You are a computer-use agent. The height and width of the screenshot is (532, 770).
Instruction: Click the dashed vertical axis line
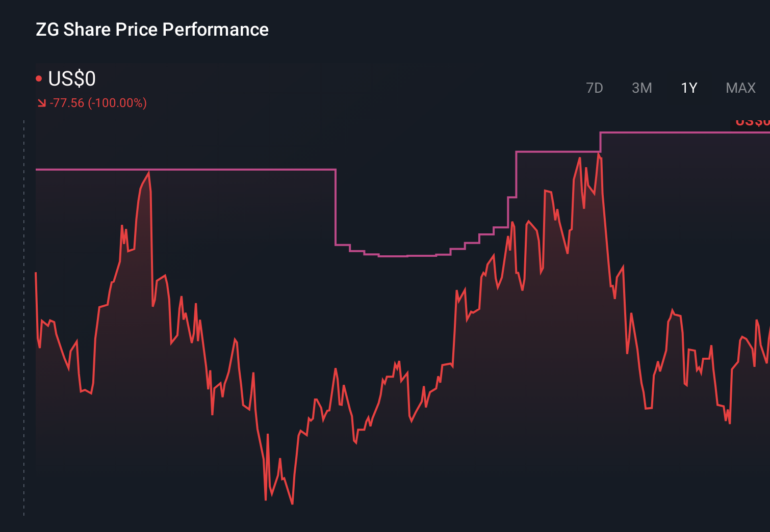click(x=23, y=306)
